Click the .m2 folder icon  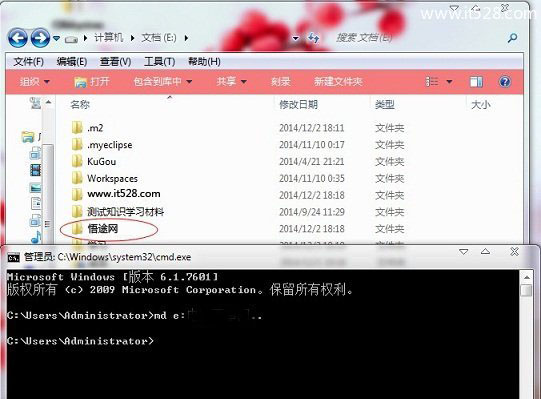point(77,127)
